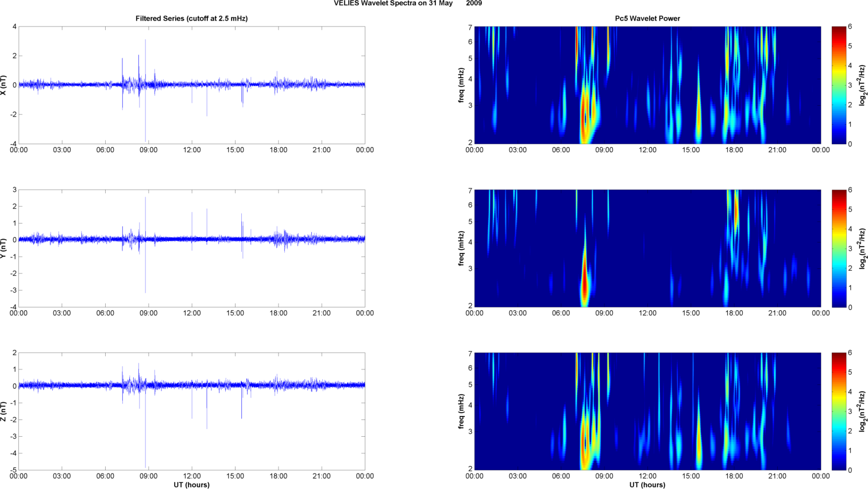Click the 'Filtered Series (cutoff at 2.5 mHz)' heading
This screenshot has height=489, width=868.
coord(191,18)
